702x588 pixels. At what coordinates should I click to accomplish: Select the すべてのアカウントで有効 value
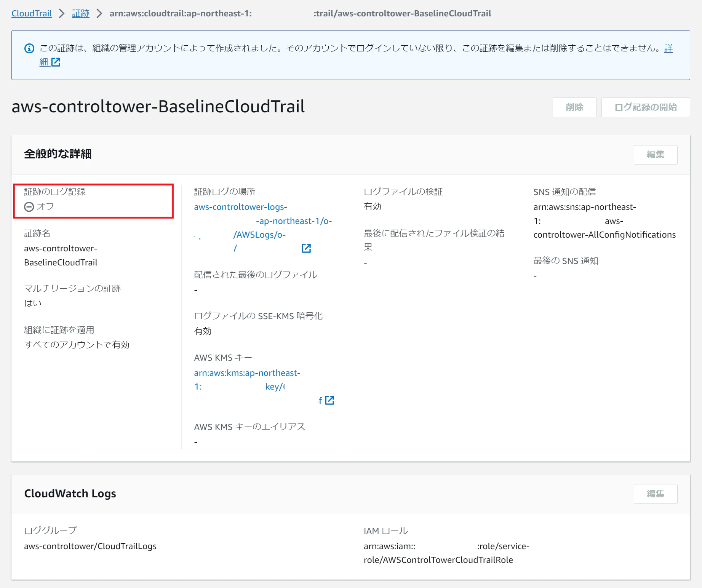coord(77,345)
